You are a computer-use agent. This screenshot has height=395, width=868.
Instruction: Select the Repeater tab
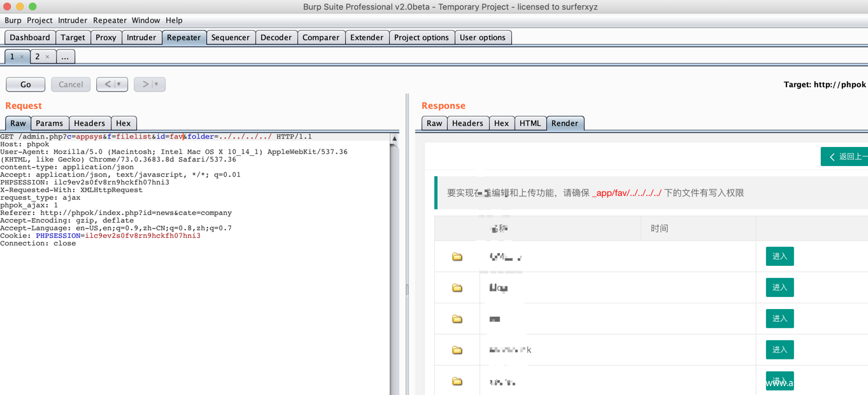click(x=183, y=38)
